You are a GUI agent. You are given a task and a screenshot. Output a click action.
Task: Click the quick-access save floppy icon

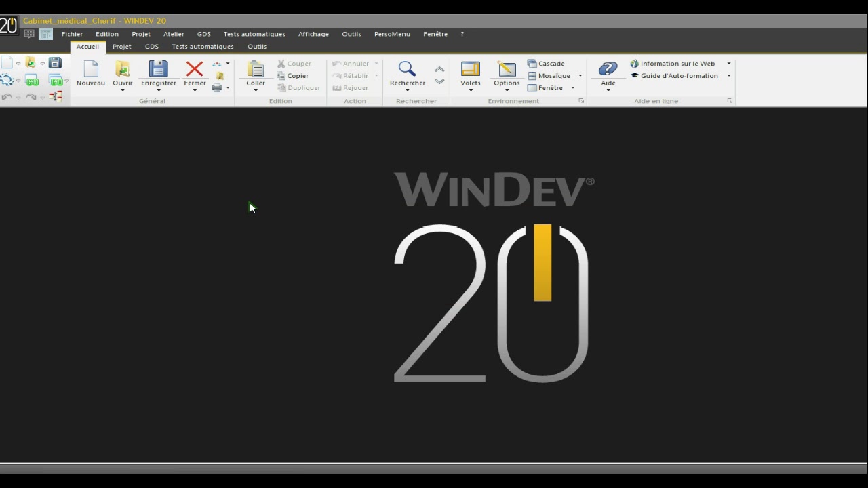coord(55,63)
